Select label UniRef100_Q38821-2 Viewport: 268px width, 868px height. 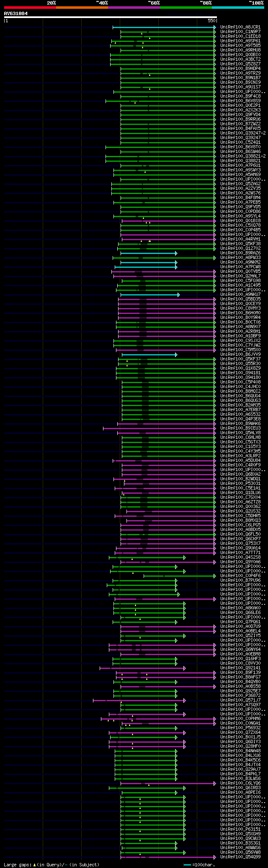click(243, 156)
